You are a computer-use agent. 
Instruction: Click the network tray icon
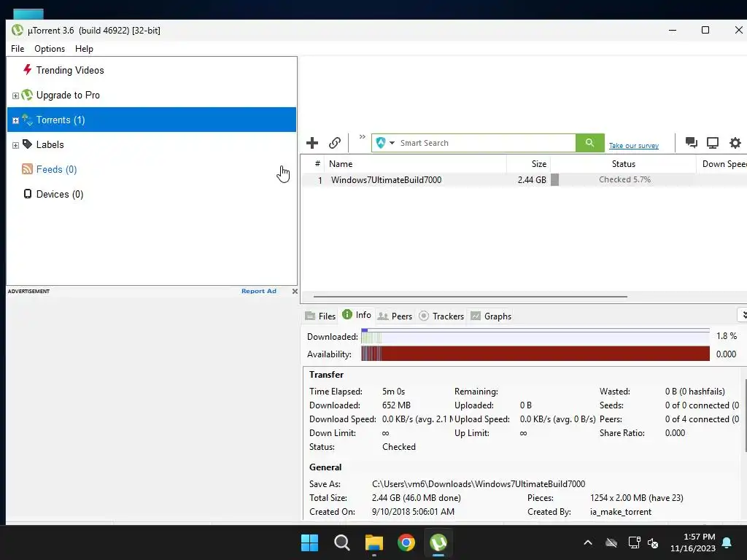[x=634, y=542]
